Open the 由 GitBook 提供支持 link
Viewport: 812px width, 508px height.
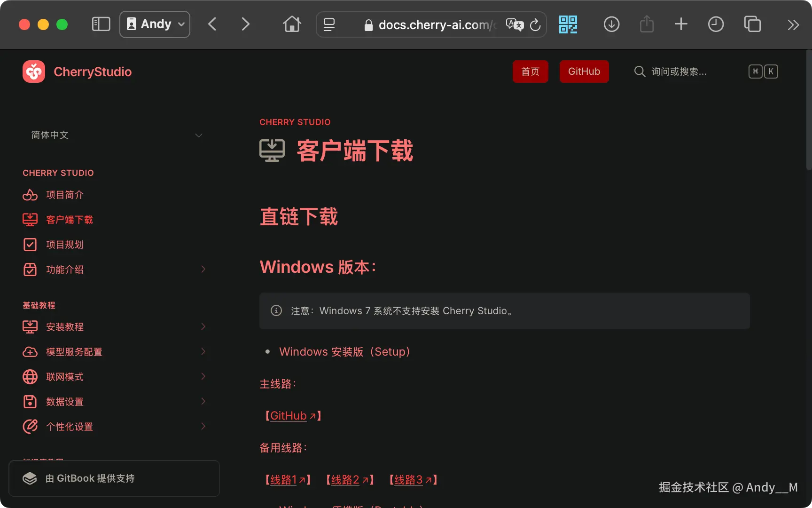pos(114,478)
